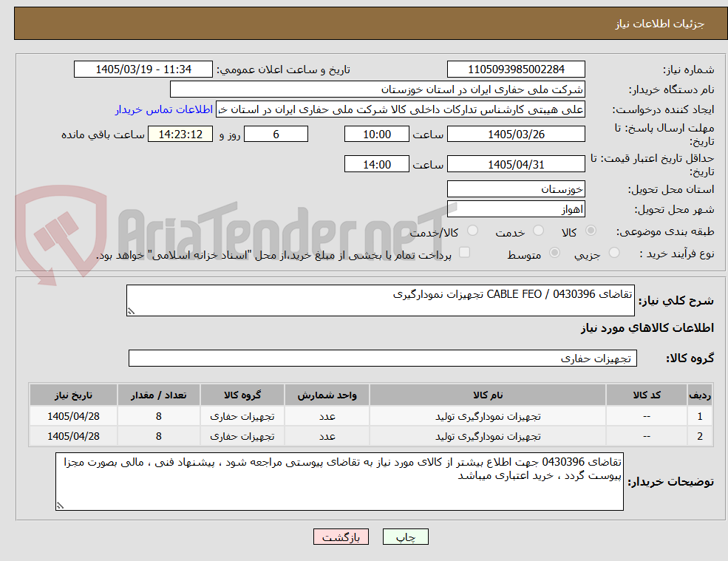Toggle the اسناد خزانه اسلامی payment checkbox
Image resolution: width=728 pixels, height=561 pixels.
click(464, 253)
